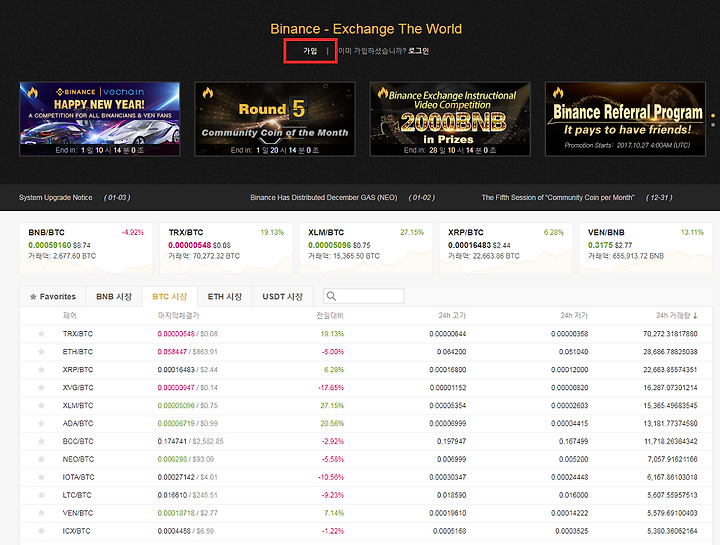Star the ADA/BTC pair as favorite
The height and width of the screenshot is (545, 720).
click(x=41, y=423)
